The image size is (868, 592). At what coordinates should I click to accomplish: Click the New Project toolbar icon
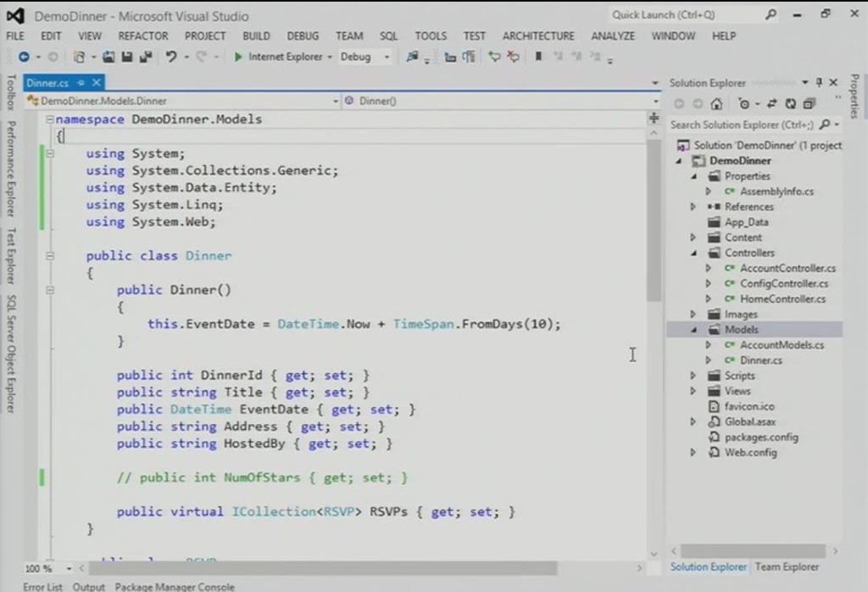tap(79, 57)
